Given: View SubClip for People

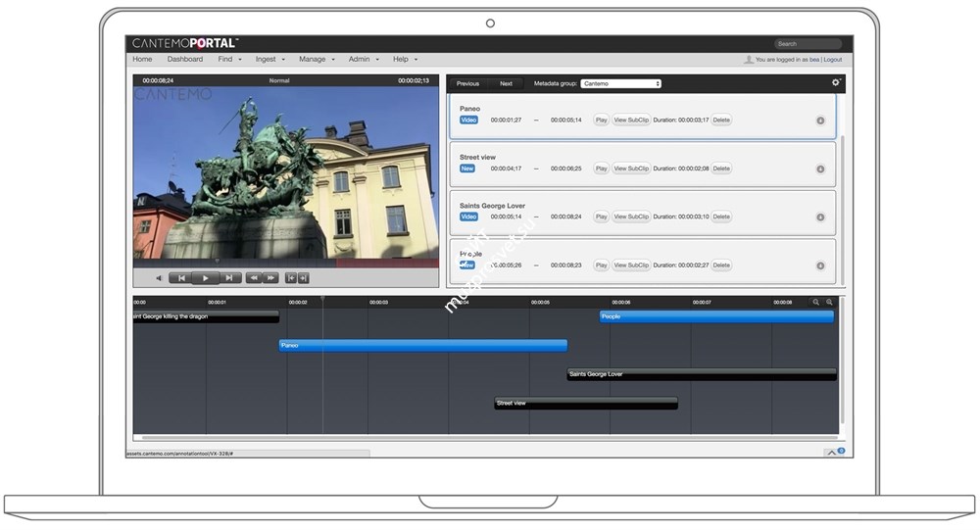Looking at the screenshot, I should pos(631,265).
